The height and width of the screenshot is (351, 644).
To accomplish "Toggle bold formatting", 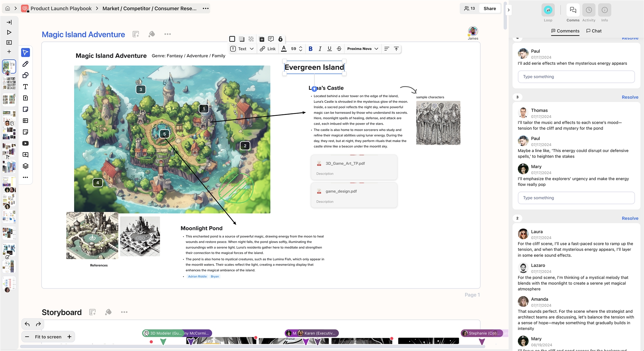I will [311, 49].
